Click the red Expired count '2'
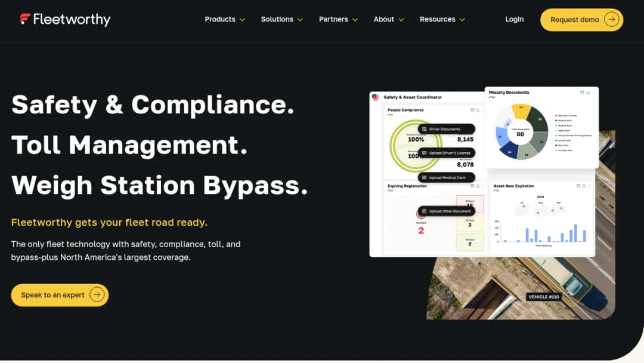 click(x=421, y=230)
